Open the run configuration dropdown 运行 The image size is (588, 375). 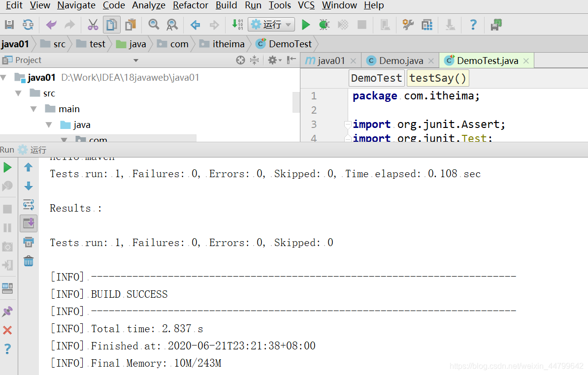coord(271,25)
